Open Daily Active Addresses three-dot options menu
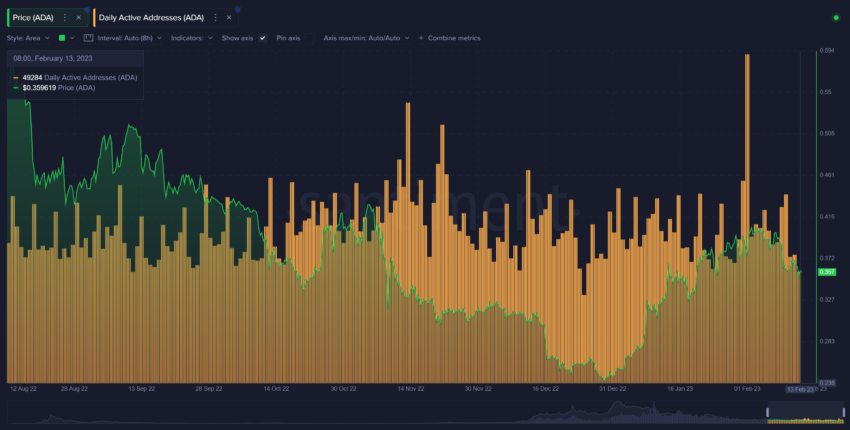 215,18
